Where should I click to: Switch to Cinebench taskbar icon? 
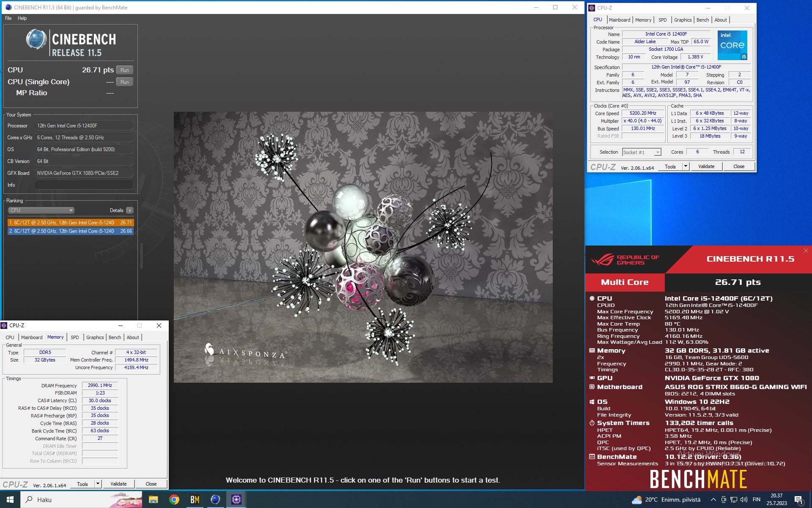(215, 500)
